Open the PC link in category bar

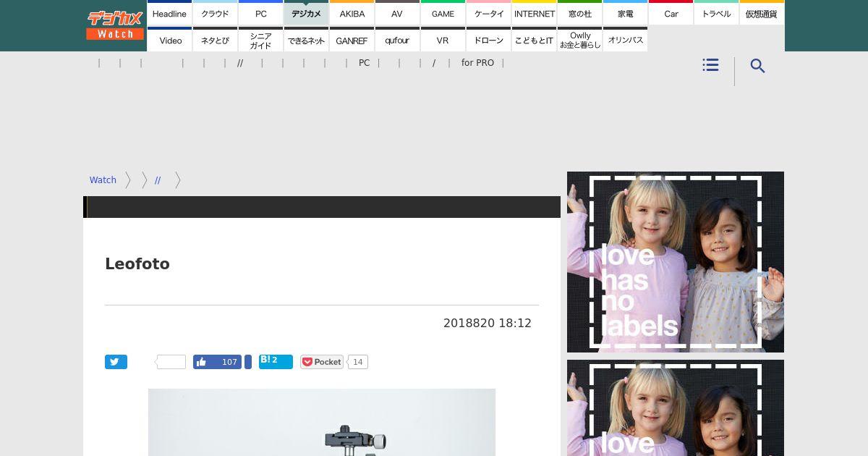tap(364, 63)
